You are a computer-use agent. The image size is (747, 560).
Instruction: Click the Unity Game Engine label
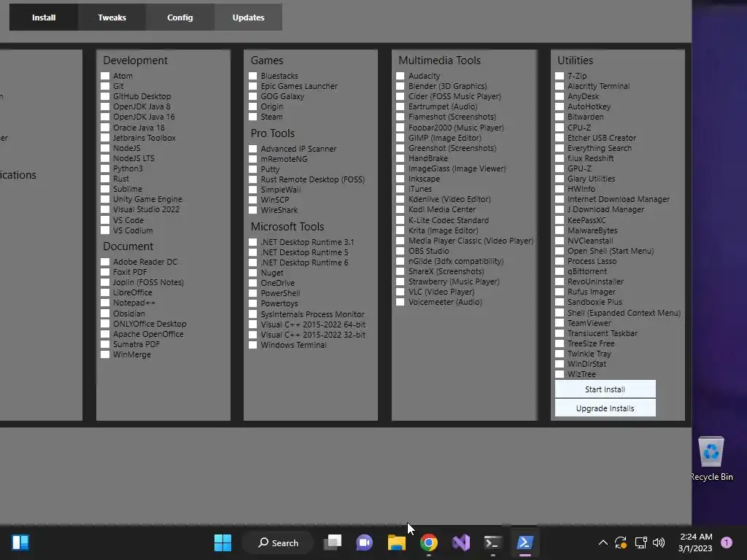pyautogui.click(x=147, y=199)
